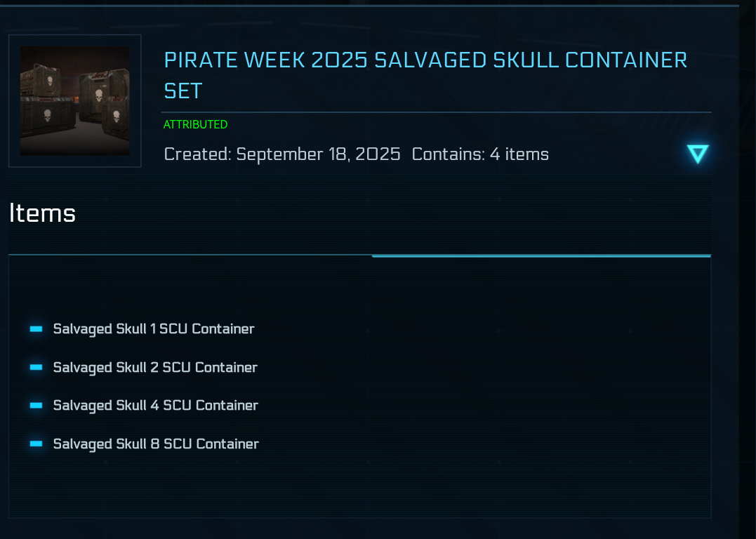The height and width of the screenshot is (539, 756).
Task: Click bullet icon beside 2 SCU Container
Action: pyautogui.click(x=37, y=367)
